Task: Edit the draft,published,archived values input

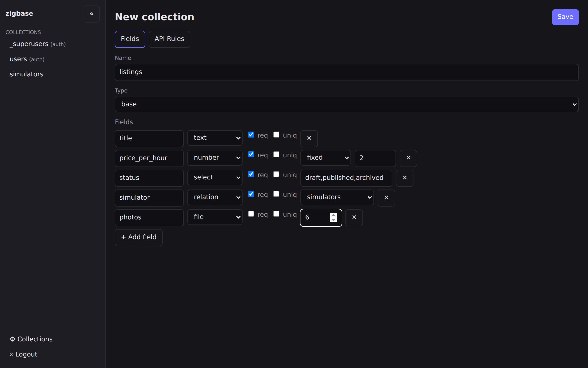Action: coord(346,178)
